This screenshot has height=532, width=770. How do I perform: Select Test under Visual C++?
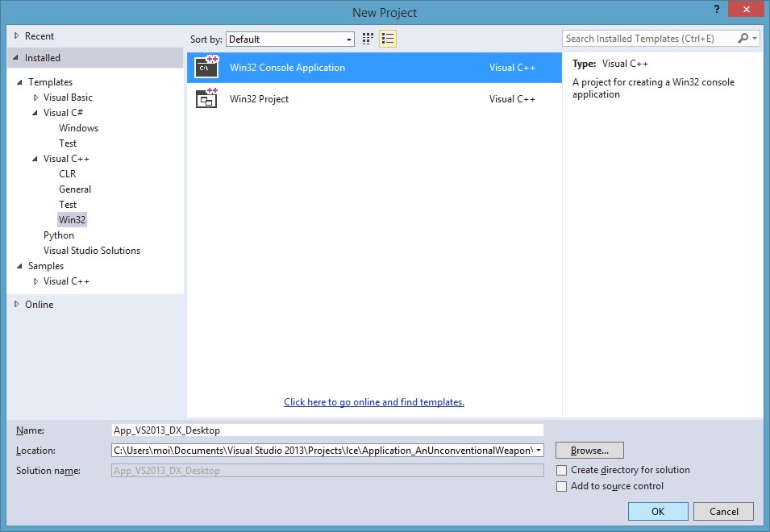coord(68,204)
